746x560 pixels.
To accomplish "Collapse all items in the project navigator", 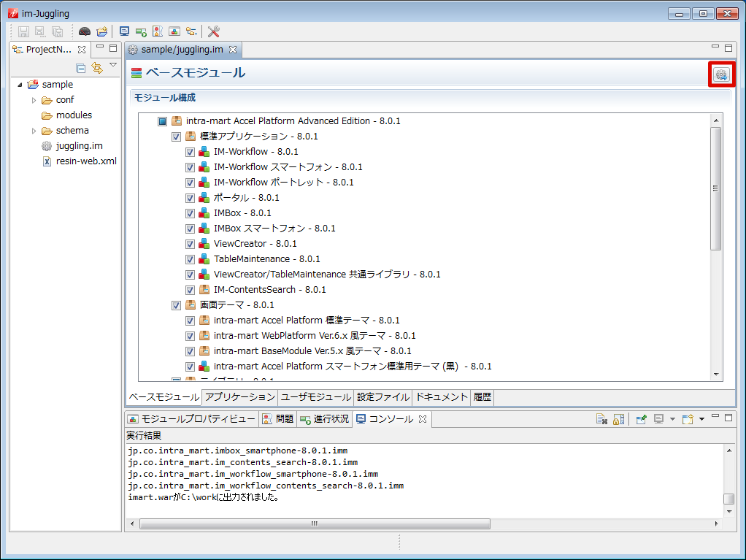I will pyautogui.click(x=81, y=68).
